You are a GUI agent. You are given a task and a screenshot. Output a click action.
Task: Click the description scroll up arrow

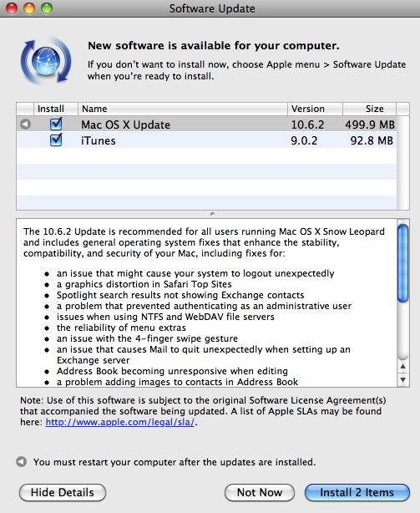tap(402, 367)
